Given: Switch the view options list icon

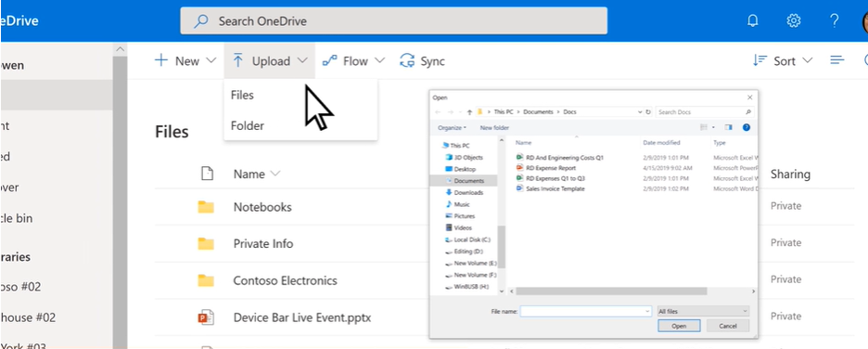Looking at the screenshot, I should (x=837, y=60).
